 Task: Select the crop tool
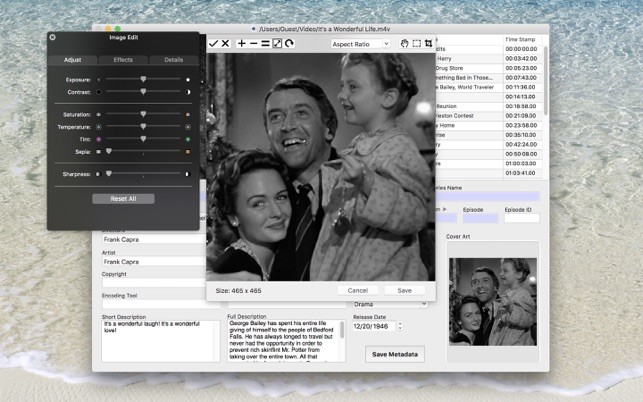click(429, 44)
